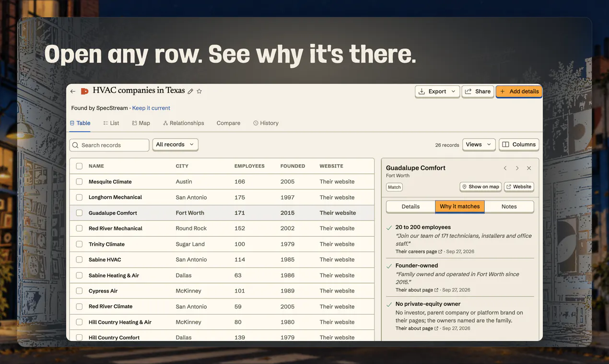Follow the Keep it current link

pos(151,108)
